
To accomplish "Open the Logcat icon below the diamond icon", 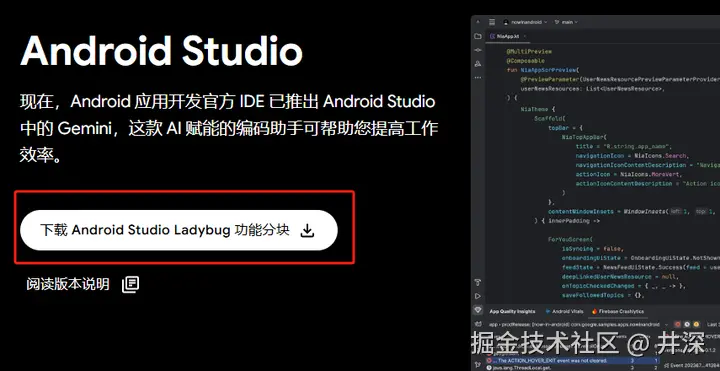I will [x=478, y=324].
